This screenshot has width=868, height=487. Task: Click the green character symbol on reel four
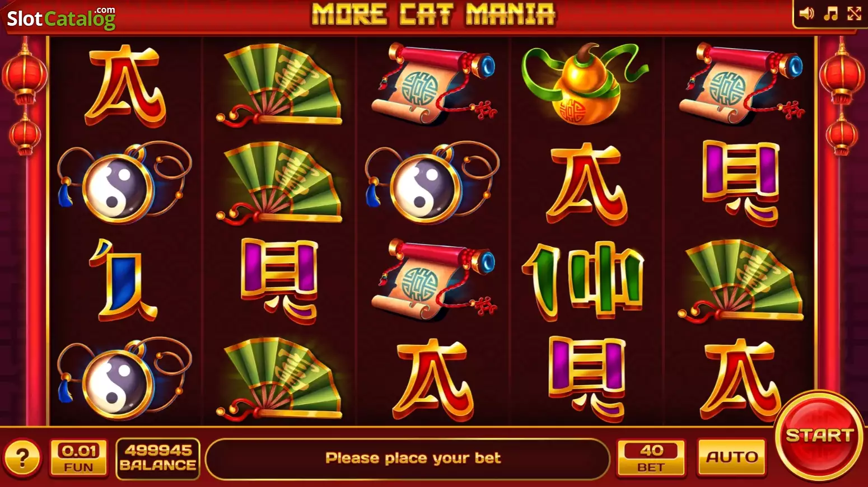tap(584, 280)
